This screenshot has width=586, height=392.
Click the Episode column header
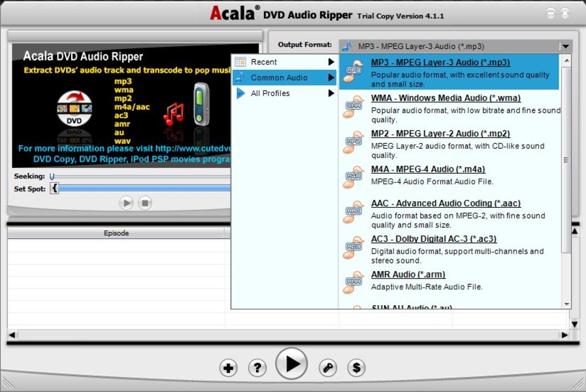116,233
